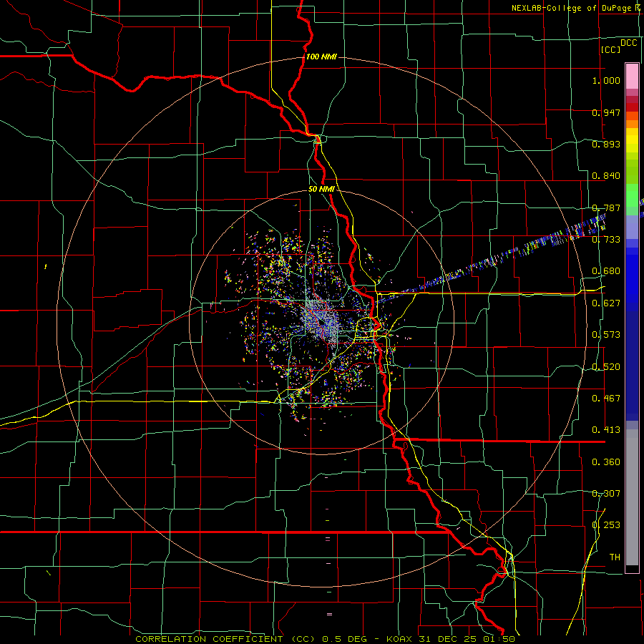Click the 0.840 scale value
The image size is (644, 644).
tap(606, 176)
